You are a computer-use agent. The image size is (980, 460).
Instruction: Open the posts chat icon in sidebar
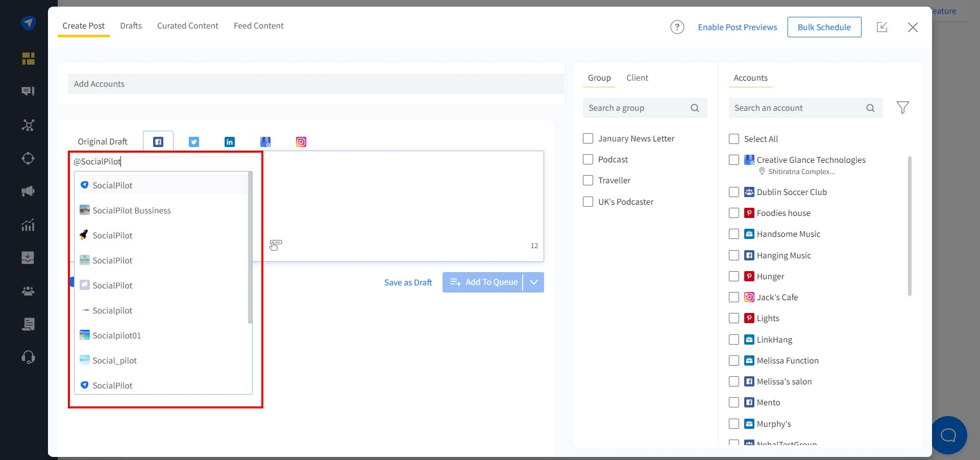pyautogui.click(x=28, y=91)
